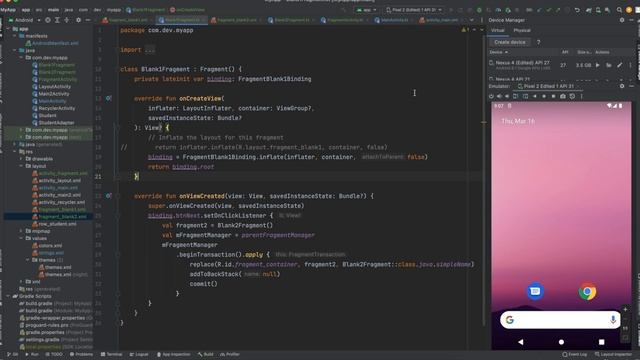Click the emulator toolbar back triangle

point(535,96)
